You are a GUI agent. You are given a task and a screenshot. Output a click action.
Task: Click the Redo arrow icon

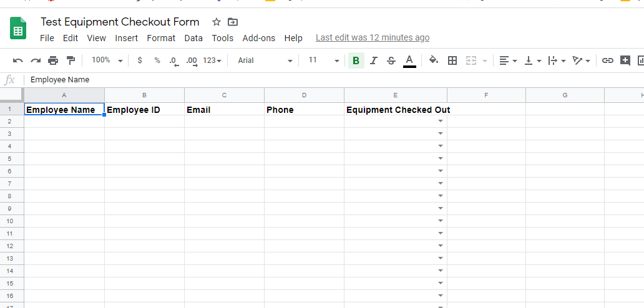[x=36, y=60]
